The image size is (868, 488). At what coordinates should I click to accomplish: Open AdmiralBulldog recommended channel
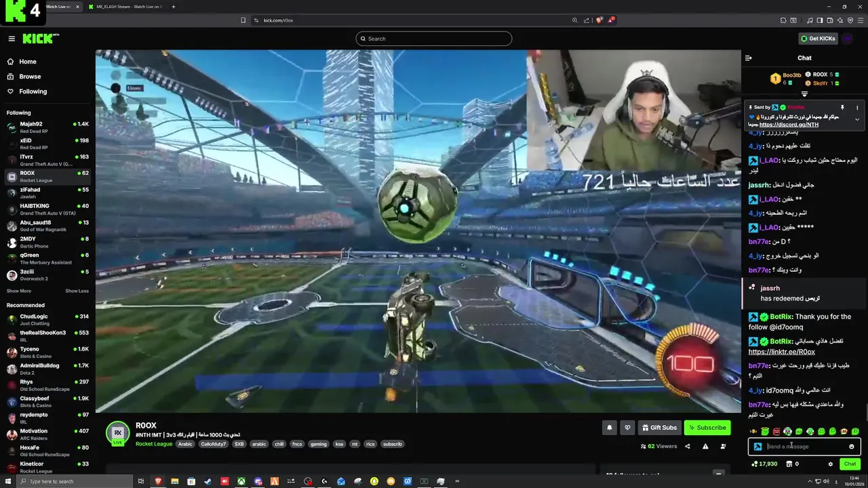47,368
